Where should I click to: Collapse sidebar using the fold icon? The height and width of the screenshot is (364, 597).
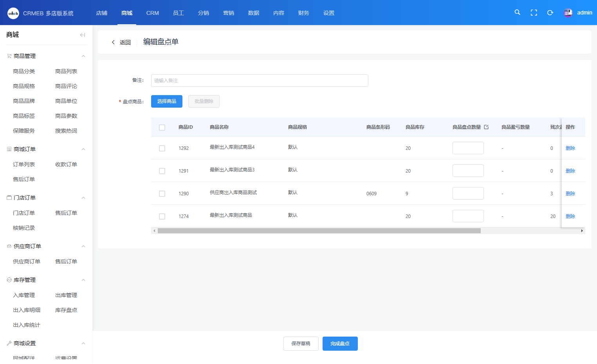(x=82, y=35)
